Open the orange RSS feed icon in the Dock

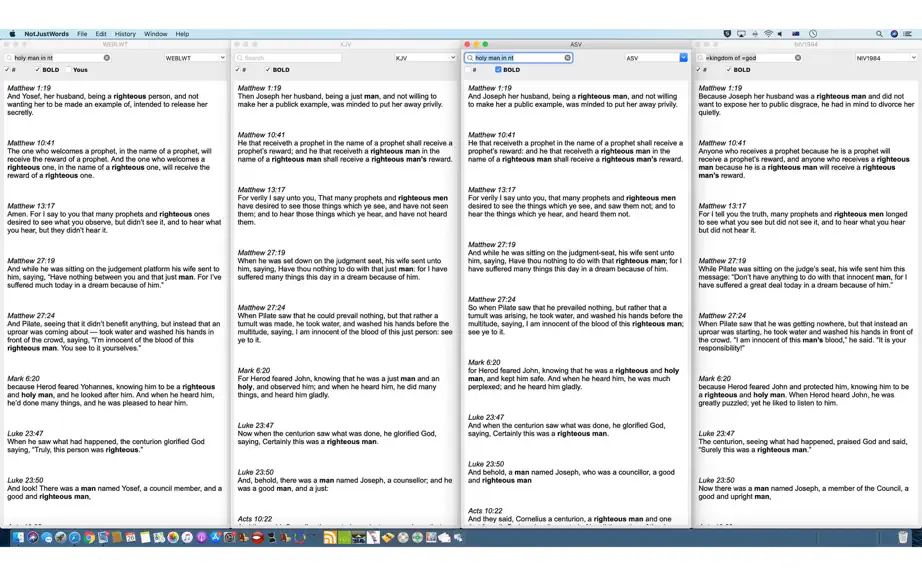coord(330,537)
